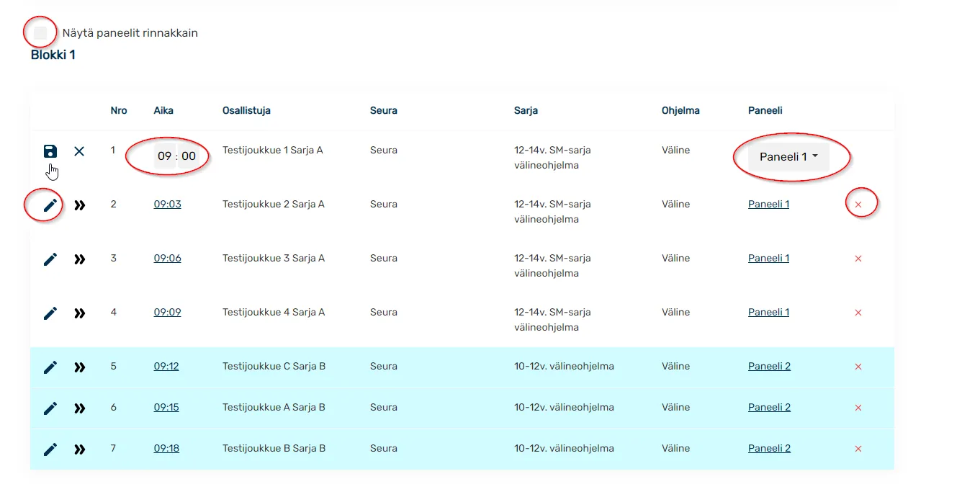Edit row 5 Testijoukkue C pencil icon
The image size is (980, 497).
[50, 367]
